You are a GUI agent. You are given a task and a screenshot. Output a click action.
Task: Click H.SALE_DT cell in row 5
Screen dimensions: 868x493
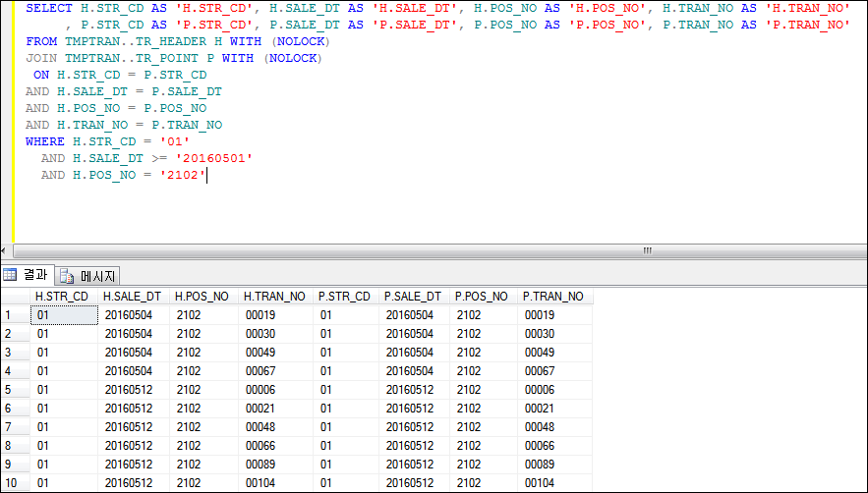tap(134, 390)
